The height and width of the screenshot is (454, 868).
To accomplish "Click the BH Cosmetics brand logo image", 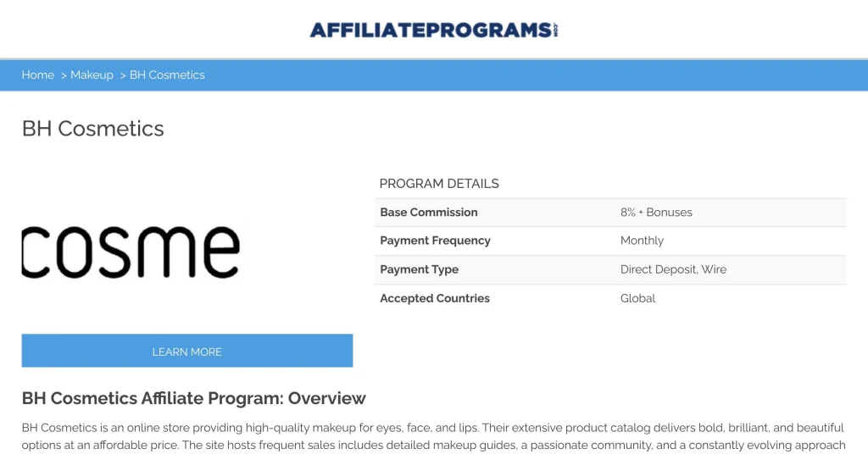I will (x=131, y=252).
